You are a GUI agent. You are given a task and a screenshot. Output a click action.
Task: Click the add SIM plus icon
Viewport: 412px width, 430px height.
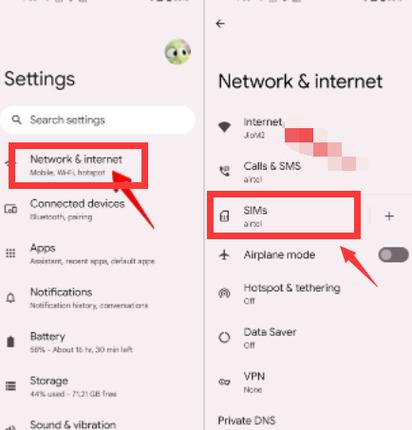(x=389, y=216)
